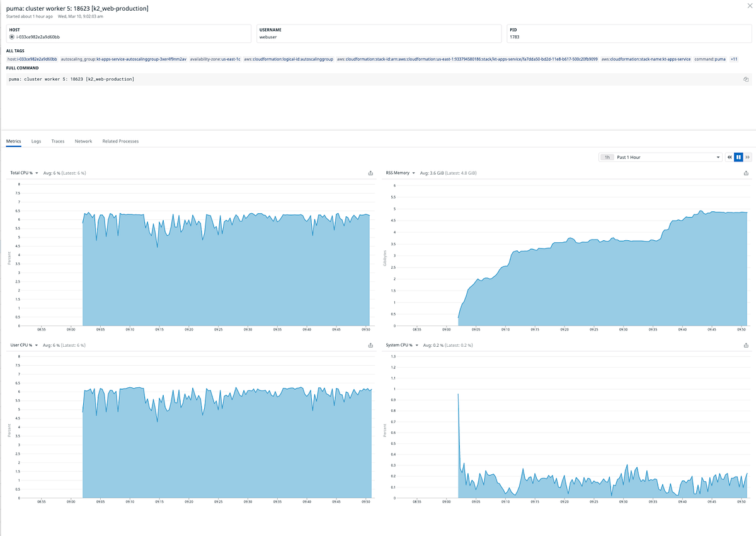Export the Total CPU % chart
This screenshot has width=756, height=536.
pos(370,172)
